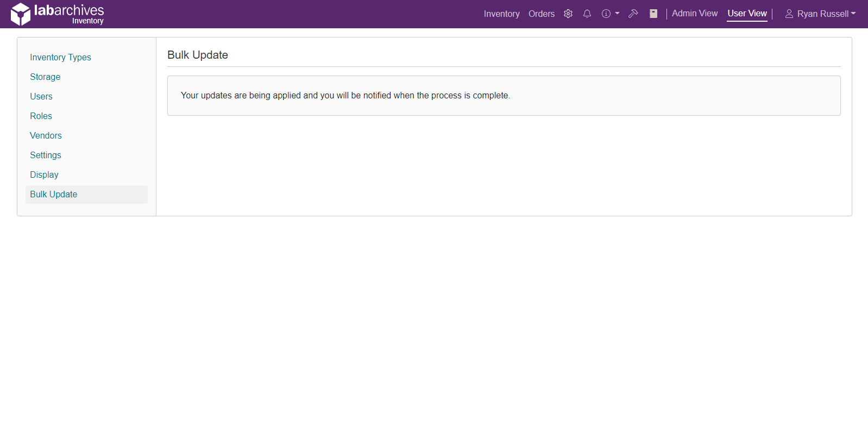This screenshot has height=424, width=868.
Task: Click the hammer tools icon
Action: [633, 14]
